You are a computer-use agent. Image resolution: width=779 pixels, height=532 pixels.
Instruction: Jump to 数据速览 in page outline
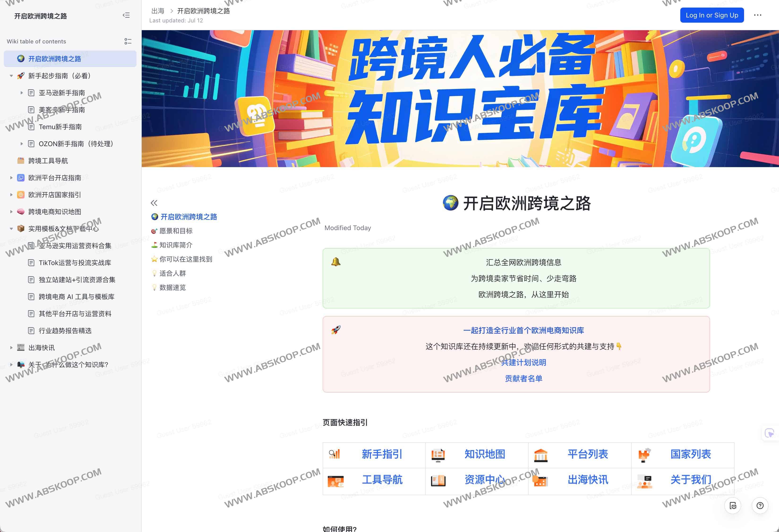(x=172, y=287)
